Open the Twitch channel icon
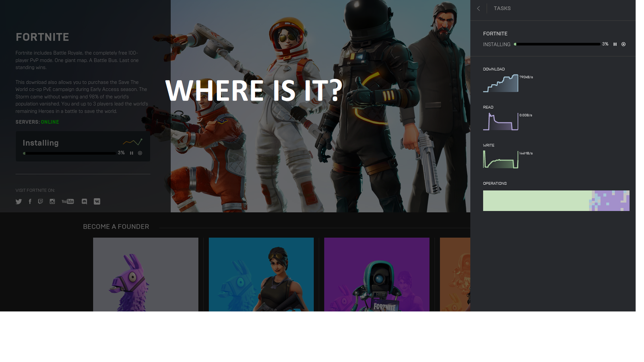This screenshot has height=362, width=644. (40, 202)
